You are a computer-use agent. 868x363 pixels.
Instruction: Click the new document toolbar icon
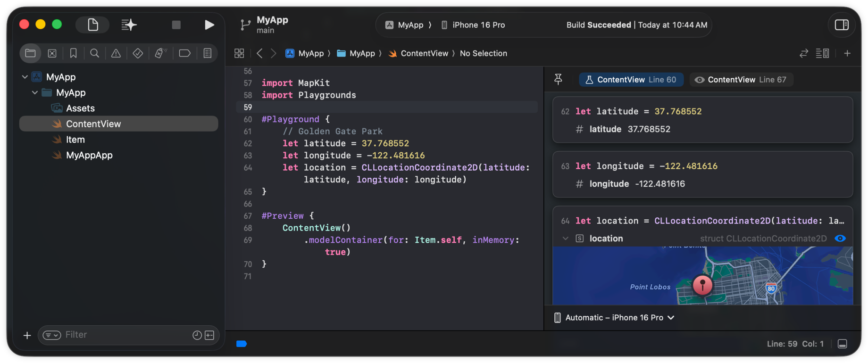pyautogui.click(x=93, y=25)
